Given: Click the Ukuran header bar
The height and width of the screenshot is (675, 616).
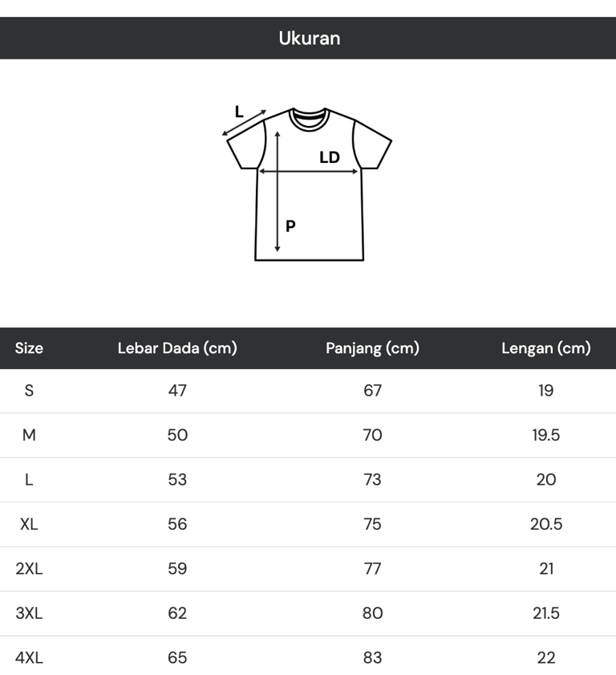Looking at the screenshot, I should pos(308,38).
